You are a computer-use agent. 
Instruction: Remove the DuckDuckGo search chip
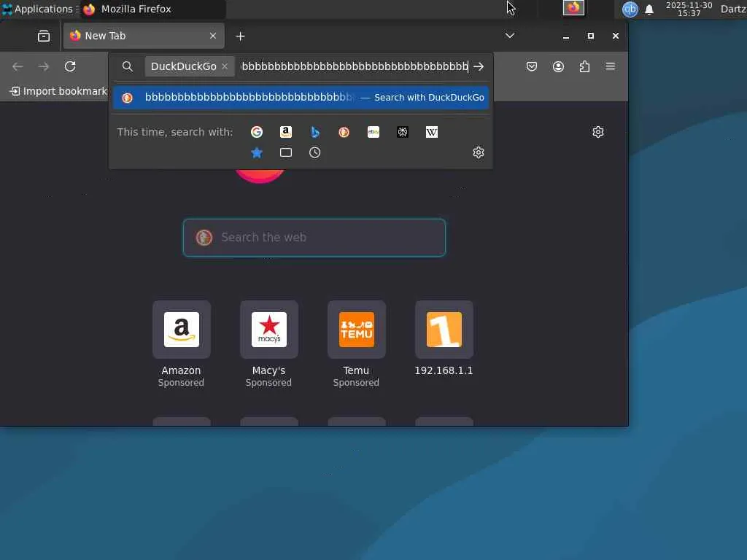(x=225, y=66)
